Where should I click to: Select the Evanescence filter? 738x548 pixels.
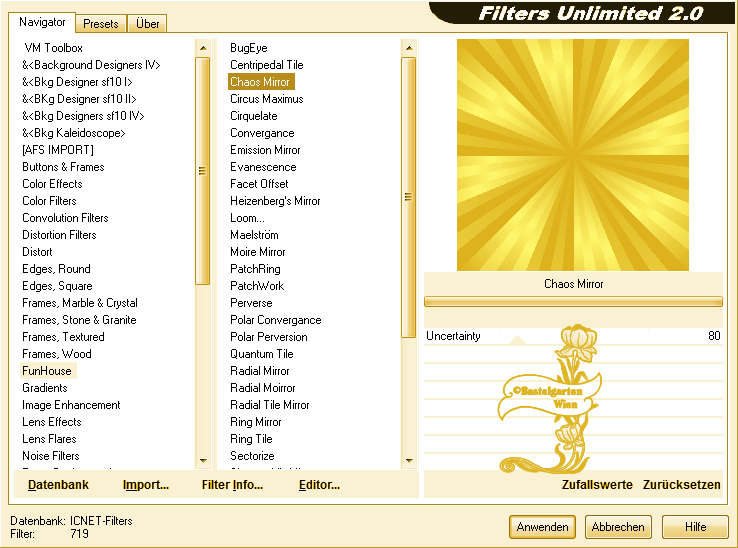263,167
